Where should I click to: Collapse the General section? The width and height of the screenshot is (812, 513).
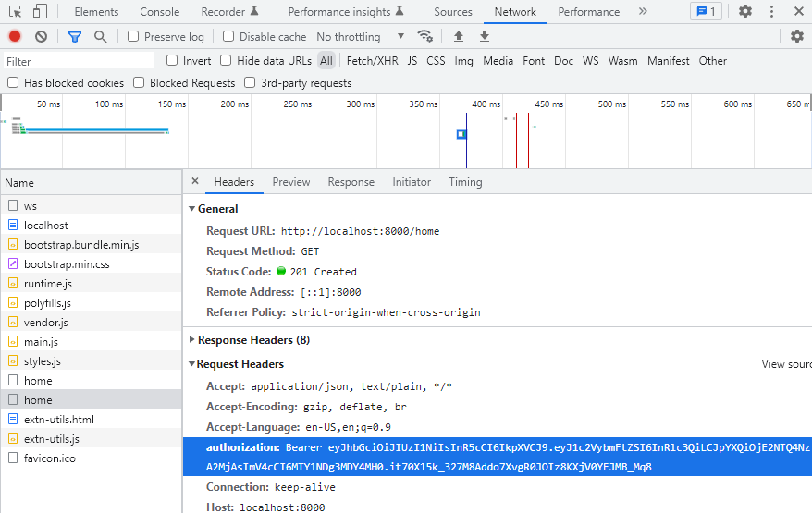pyautogui.click(x=214, y=209)
